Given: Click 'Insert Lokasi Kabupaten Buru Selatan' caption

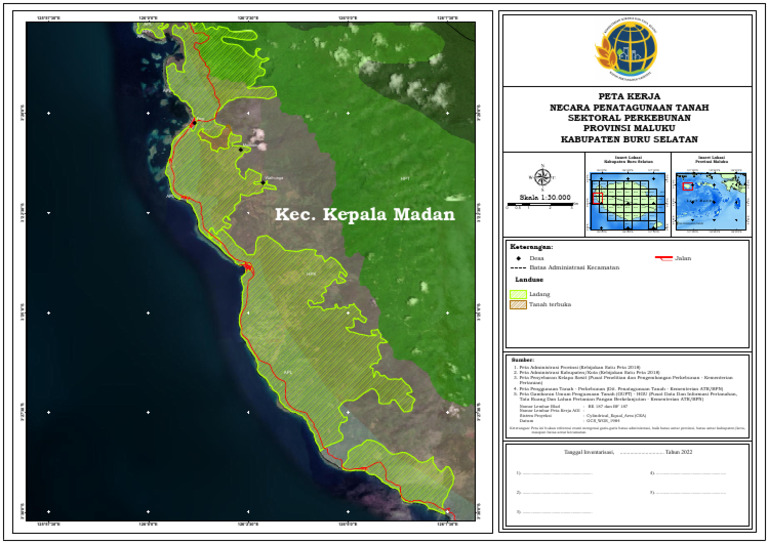Looking at the screenshot, I should click(628, 159).
